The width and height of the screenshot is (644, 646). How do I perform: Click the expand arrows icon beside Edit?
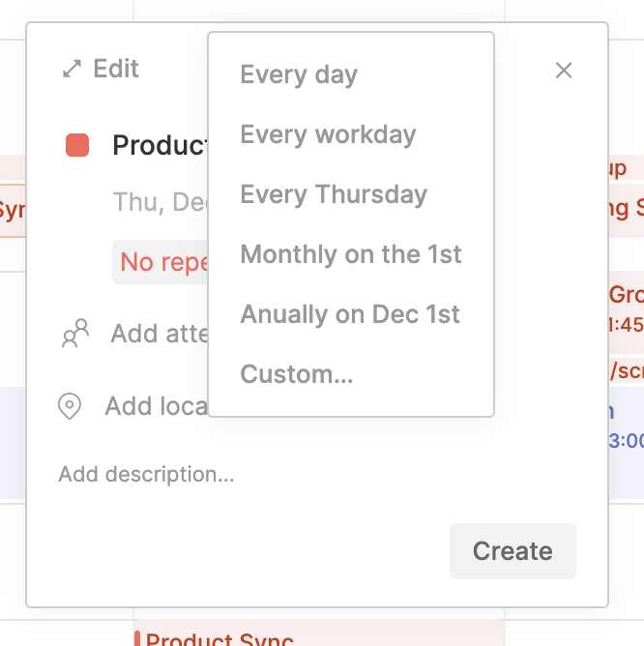click(x=72, y=69)
